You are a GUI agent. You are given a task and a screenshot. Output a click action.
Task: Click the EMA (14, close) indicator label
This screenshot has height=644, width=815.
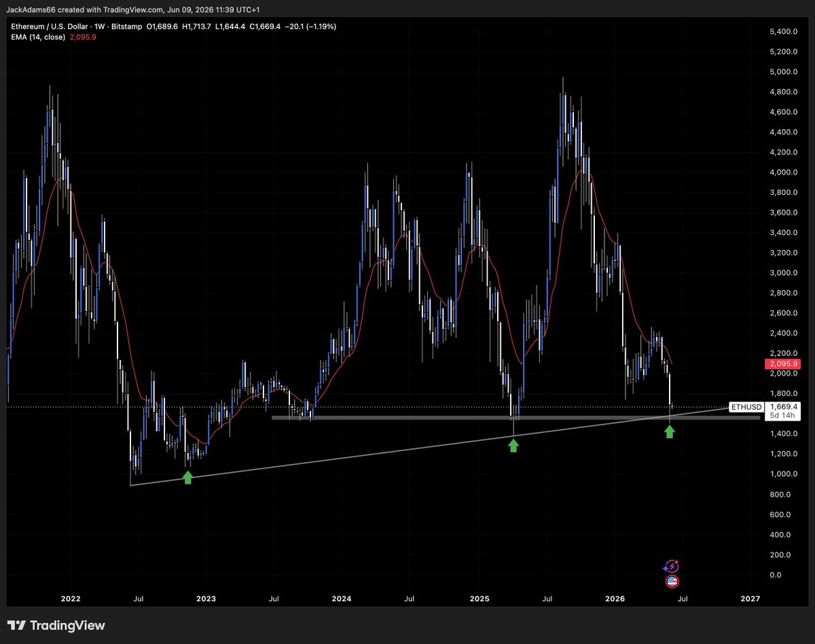38,37
